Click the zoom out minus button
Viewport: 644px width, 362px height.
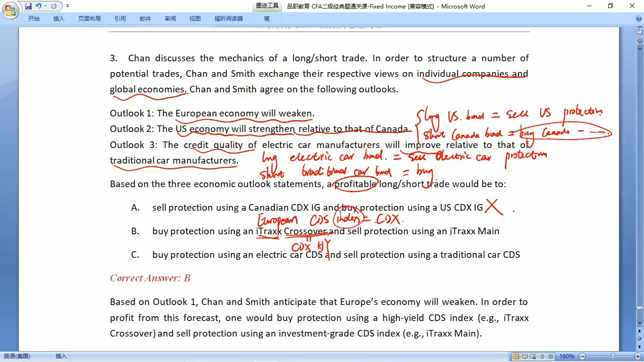(582, 356)
